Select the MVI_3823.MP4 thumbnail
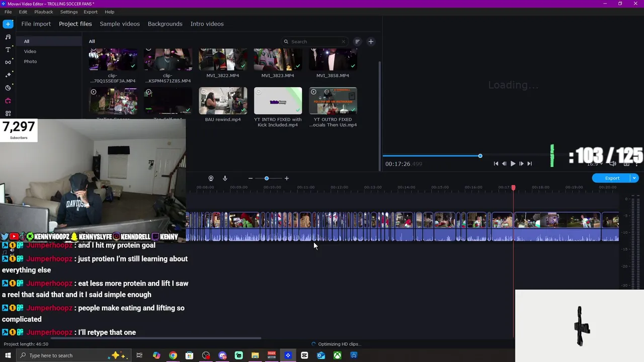 pyautogui.click(x=278, y=59)
